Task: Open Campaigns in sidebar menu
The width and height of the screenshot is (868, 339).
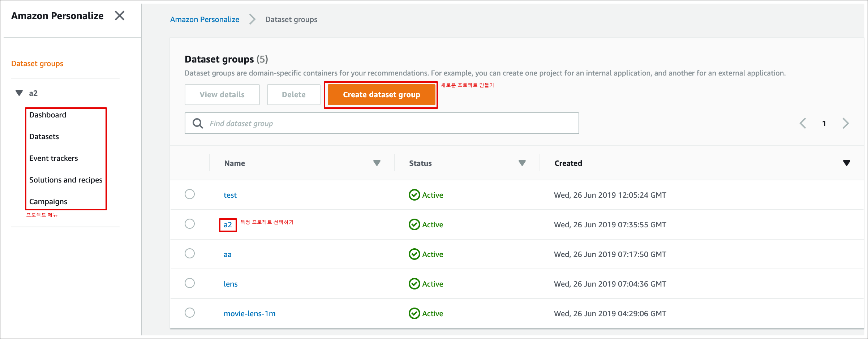Action: 48,202
